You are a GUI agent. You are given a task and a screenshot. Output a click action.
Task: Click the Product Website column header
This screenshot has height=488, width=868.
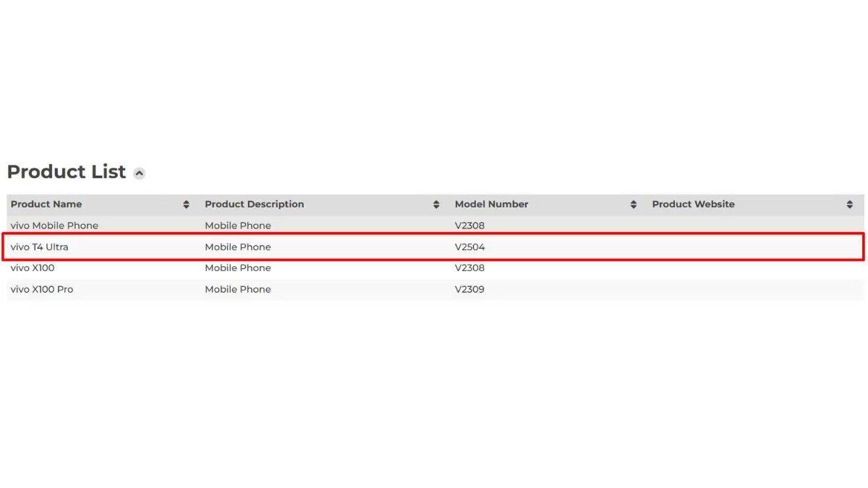(693, 205)
